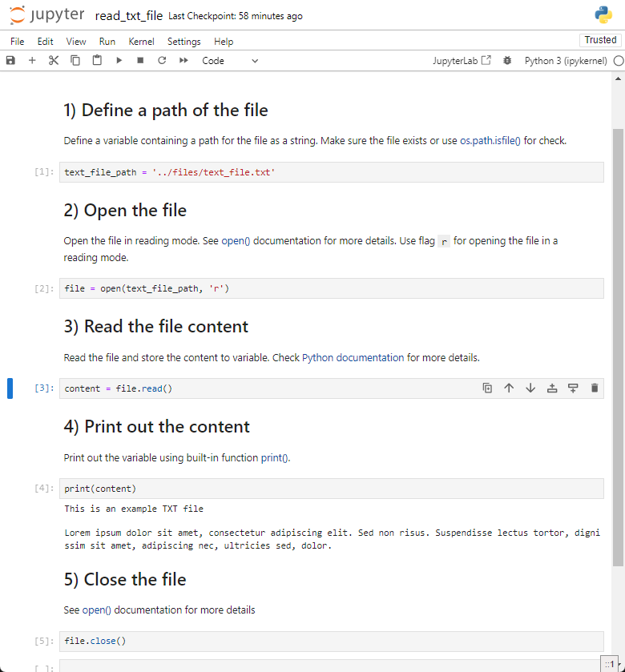
Task: Click the kernel status circle indicator
Action: [619, 61]
